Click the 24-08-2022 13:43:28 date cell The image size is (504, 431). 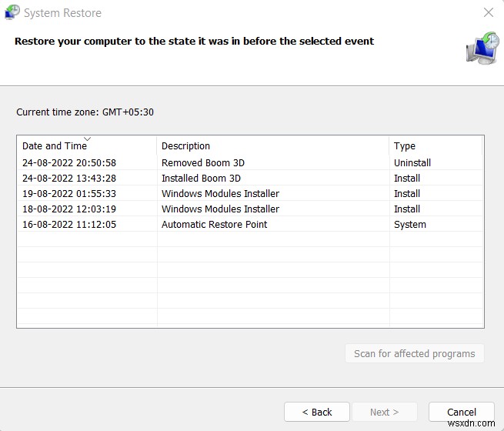coord(69,179)
